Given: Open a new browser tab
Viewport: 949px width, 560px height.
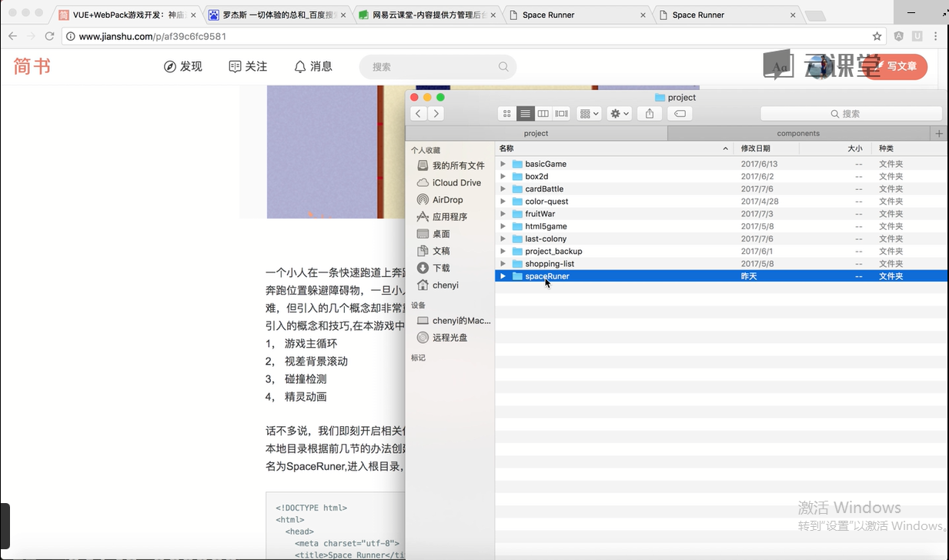Looking at the screenshot, I should click(x=815, y=15).
